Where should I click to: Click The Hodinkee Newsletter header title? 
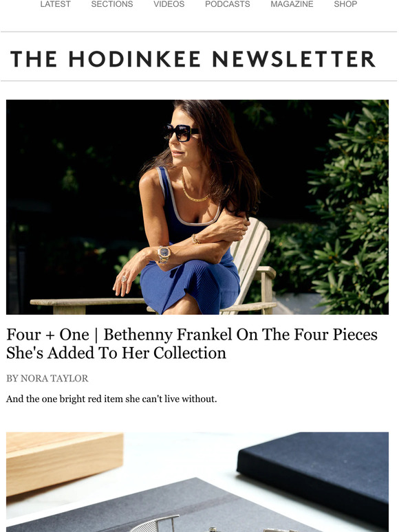(193, 59)
